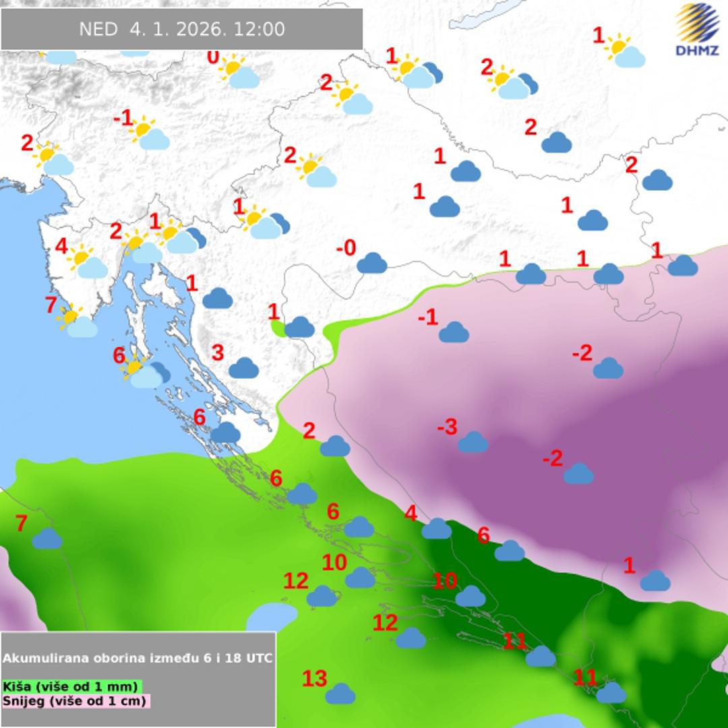Click the plain cloud icon beside 4
Image resolution: width=728 pixels, height=728 pixels.
coord(436,528)
